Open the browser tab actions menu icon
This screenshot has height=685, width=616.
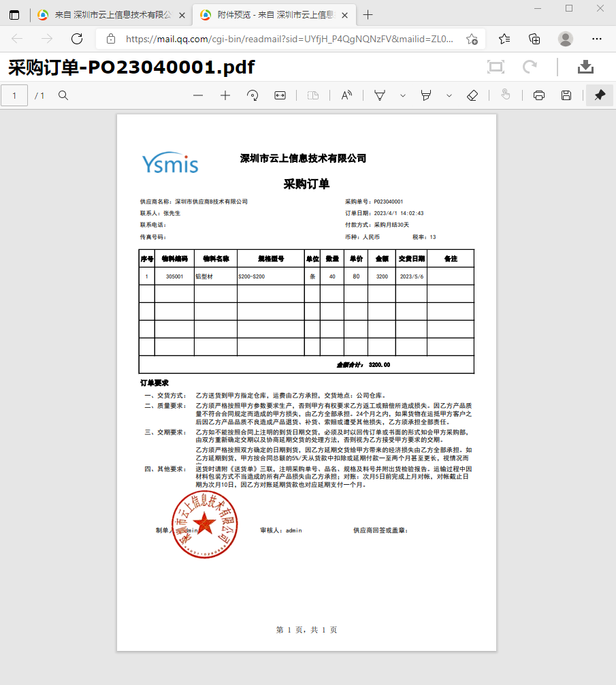click(x=14, y=15)
